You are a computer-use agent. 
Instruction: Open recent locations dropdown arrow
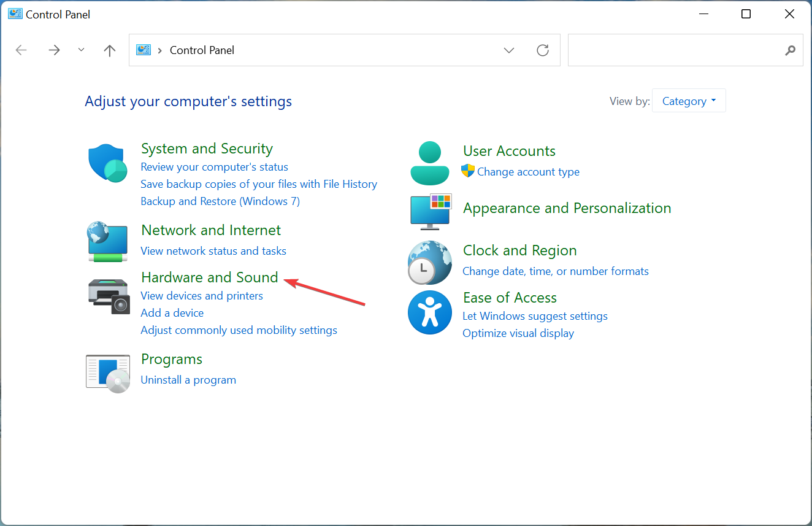click(x=82, y=50)
